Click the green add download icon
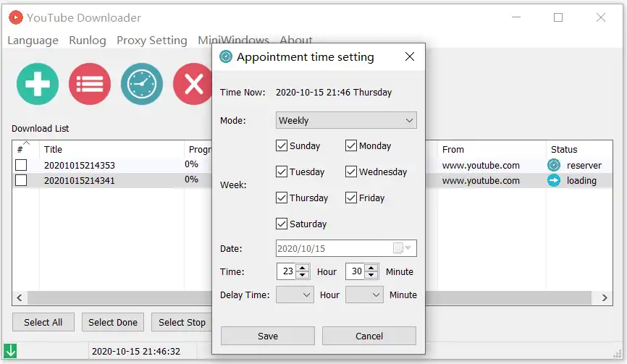 pyautogui.click(x=38, y=84)
